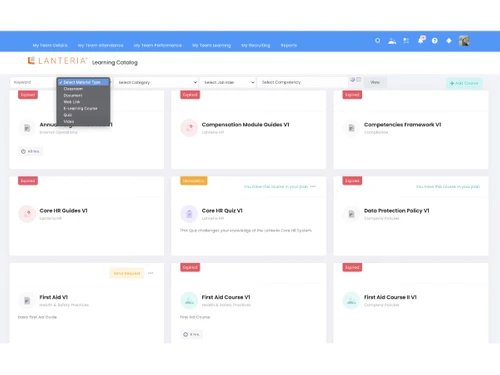Click the duration badge on the Annual course card

(30, 151)
